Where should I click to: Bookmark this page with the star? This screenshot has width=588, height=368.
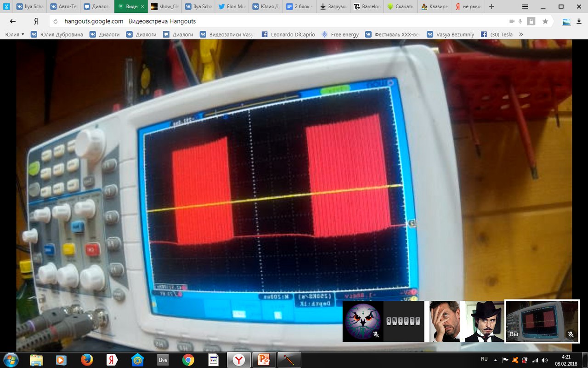pos(545,21)
